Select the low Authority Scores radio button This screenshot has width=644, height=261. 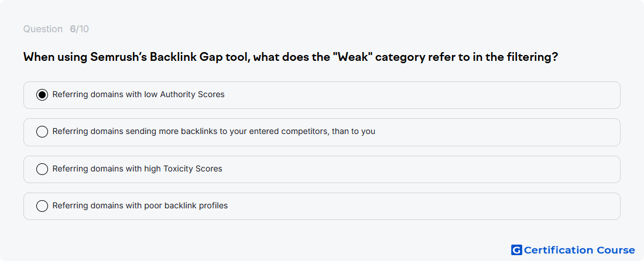pyautogui.click(x=42, y=95)
